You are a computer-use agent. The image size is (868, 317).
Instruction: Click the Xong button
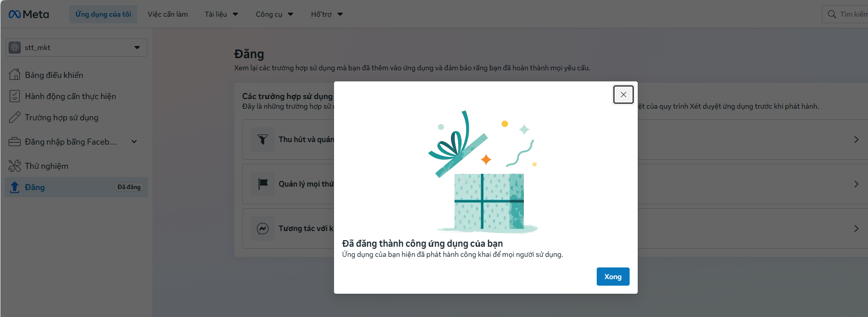pos(613,277)
